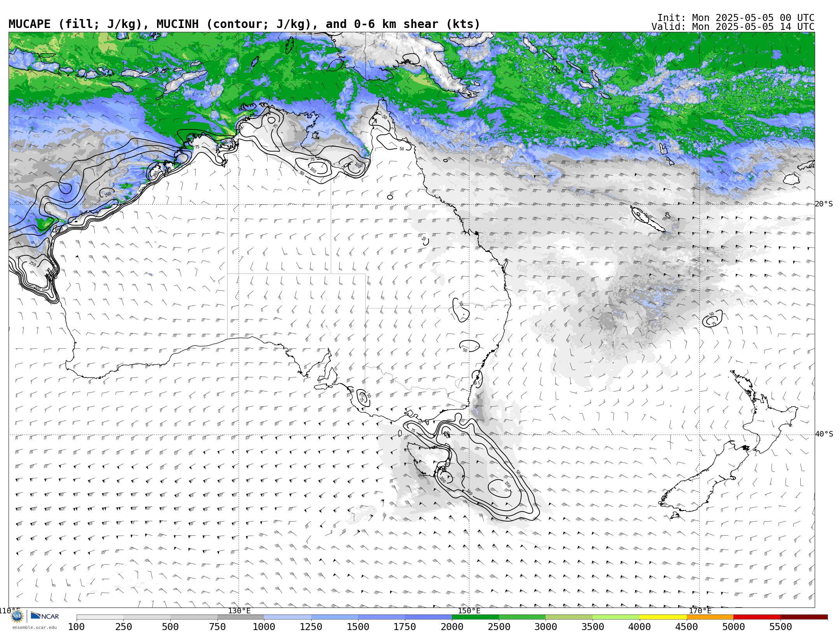Click the 170°E longitude label
The height and width of the screenshot is (632, 840).
tap(700, 611)
